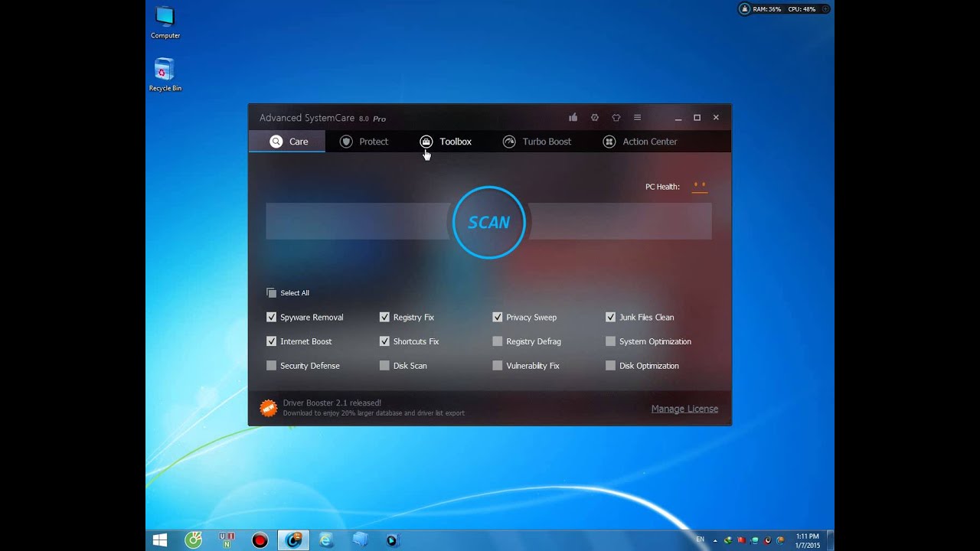Minimize the Advanced SystemCare window
This screenshot has height=551, width=980.
pyautogui.click(x=678, y=118)
